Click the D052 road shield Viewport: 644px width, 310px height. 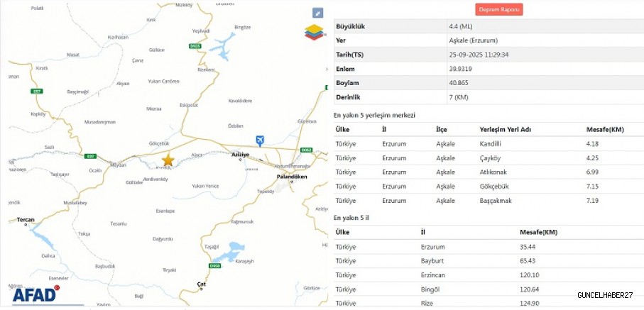[306, 150]
